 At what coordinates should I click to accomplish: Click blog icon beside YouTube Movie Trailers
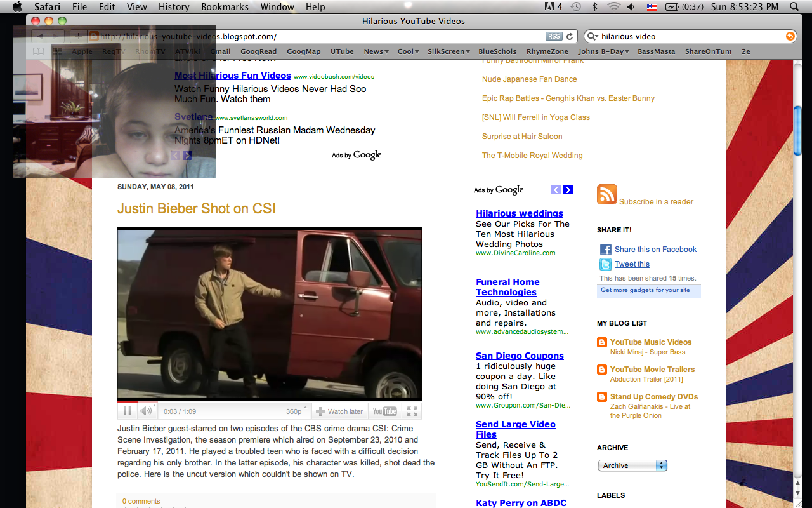tap(602, 370)
